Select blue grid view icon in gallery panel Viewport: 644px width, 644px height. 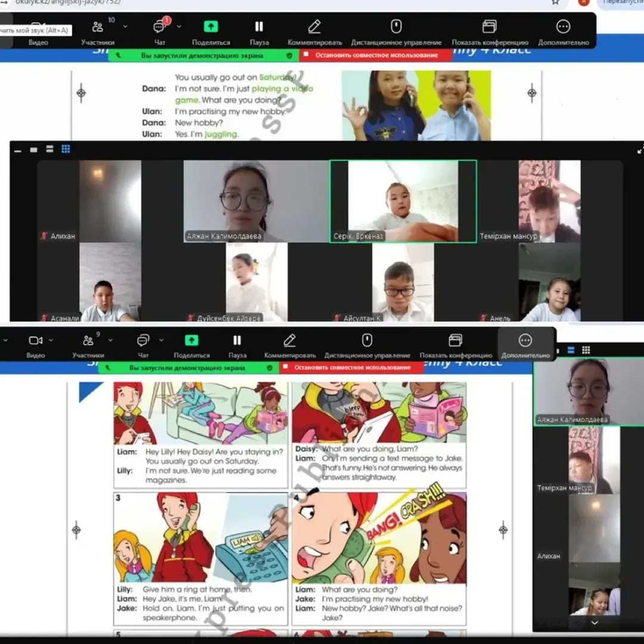click(66, 149)
